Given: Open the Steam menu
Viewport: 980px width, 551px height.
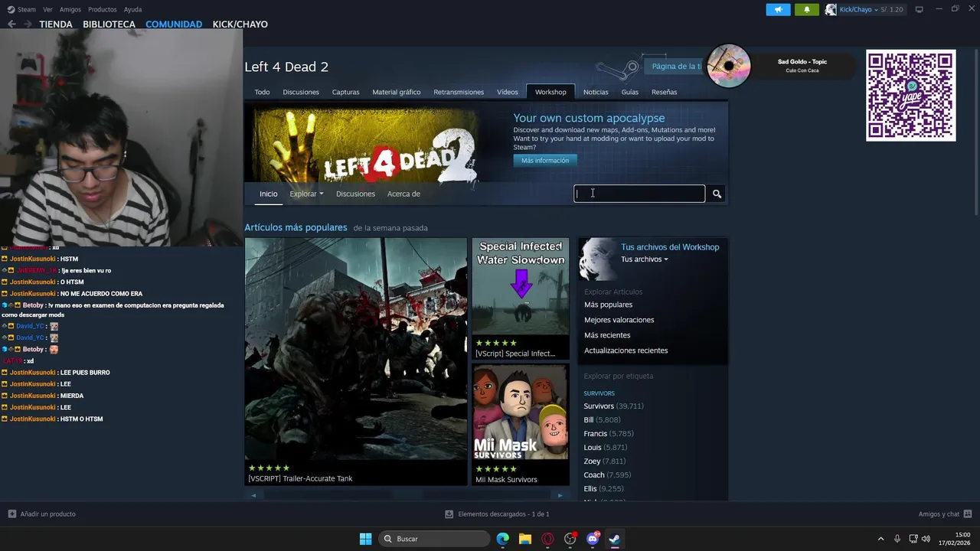Looking at the screenshot, I should [27, 9].
